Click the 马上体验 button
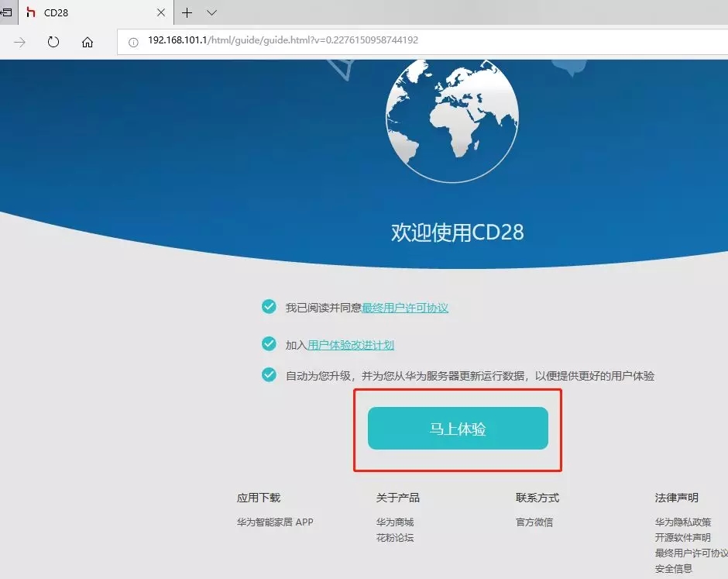Viewport: 728px width, 579px height. pyautogui.click(x=458, y=428)
